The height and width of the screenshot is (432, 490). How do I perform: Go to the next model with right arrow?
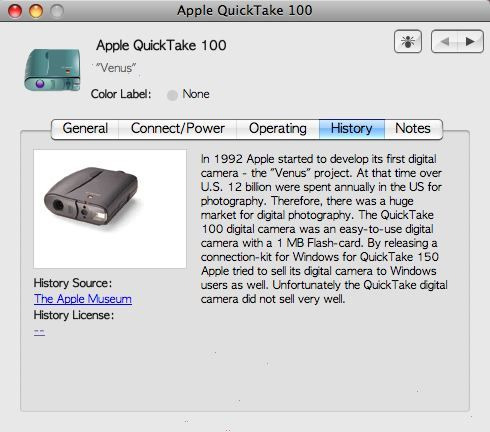tap(470, 42)
